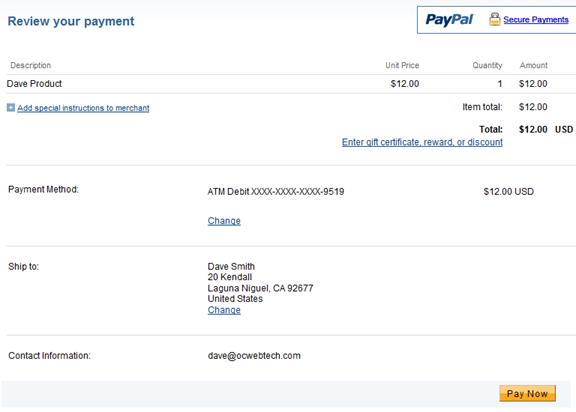
Task: Click the Laguna Niguel address line
Action: (260, 288)
